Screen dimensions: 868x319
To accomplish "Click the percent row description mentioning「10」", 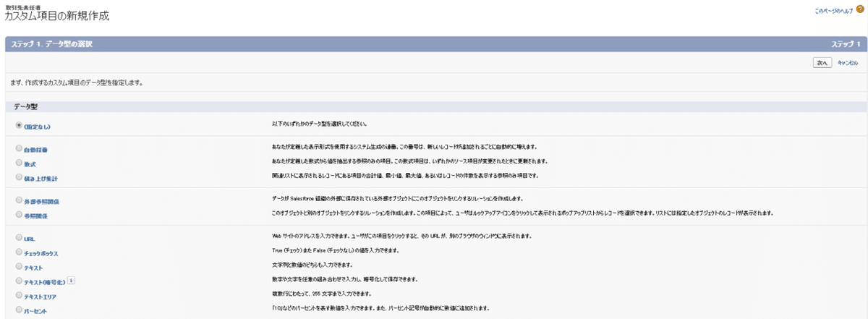I will click(380, 309).
